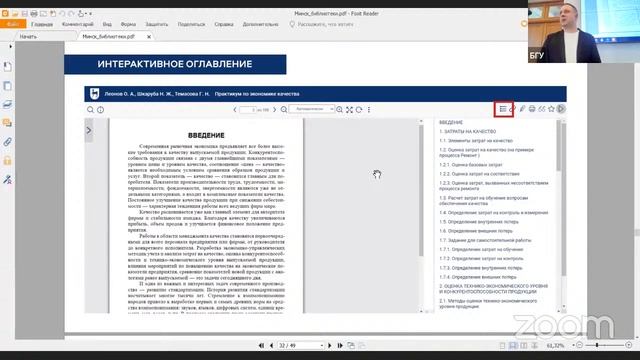
Task: Expand the embedded viewer left side panel chevron
Action: 89,131
